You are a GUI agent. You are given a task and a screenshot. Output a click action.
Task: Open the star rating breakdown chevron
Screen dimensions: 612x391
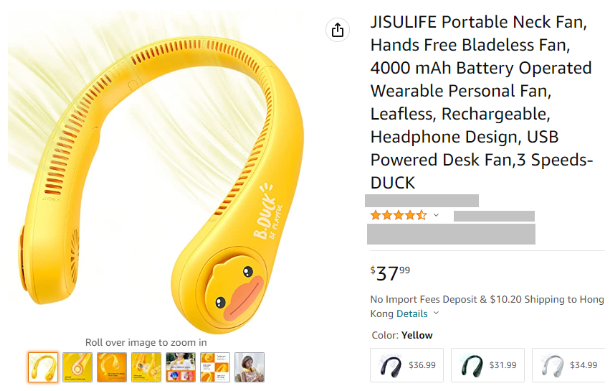pyautogui.click(x=436, y=215)
